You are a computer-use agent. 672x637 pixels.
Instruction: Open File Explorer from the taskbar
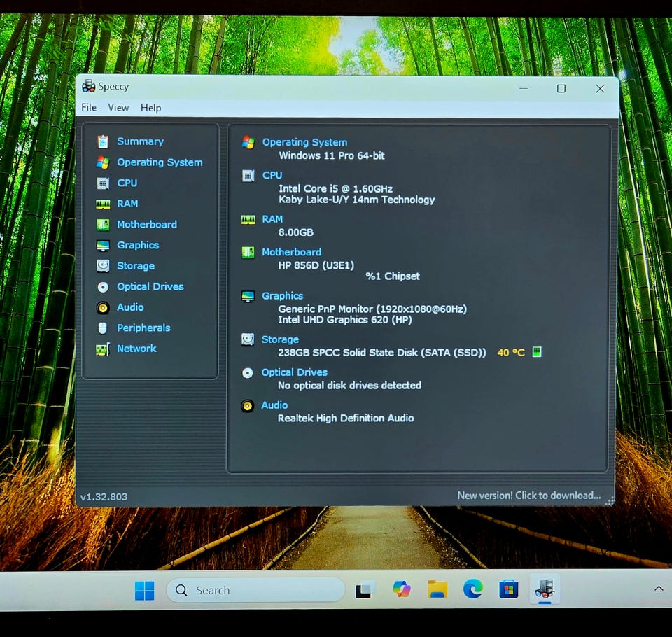437,590
